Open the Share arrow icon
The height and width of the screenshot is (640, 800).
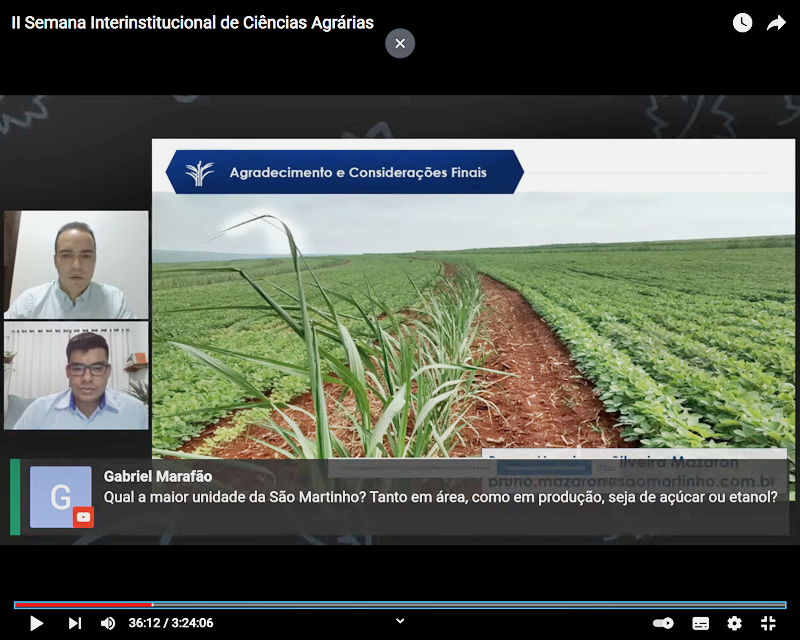click(776, 23)
